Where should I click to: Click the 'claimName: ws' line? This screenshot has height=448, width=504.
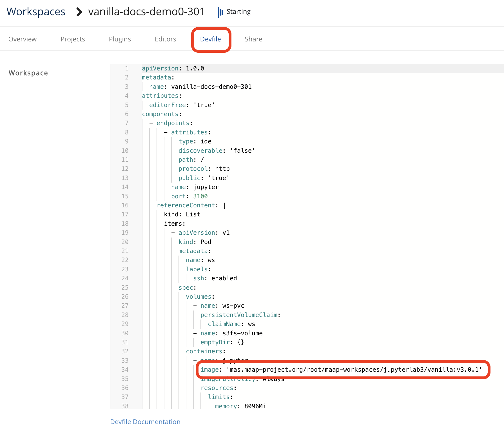pyautogui.click(x=231, y=324)
